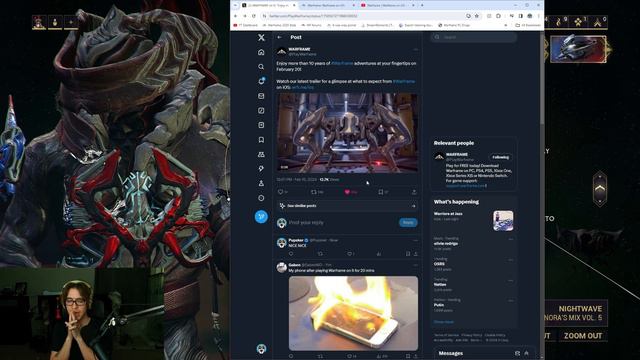Open Chrome three-dot menu

[538, 16]
